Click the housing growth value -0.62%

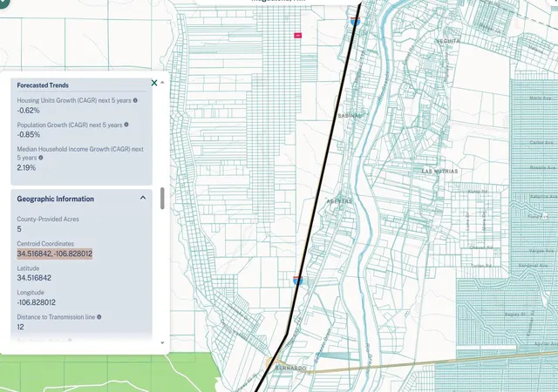click(x=29, y=111)
